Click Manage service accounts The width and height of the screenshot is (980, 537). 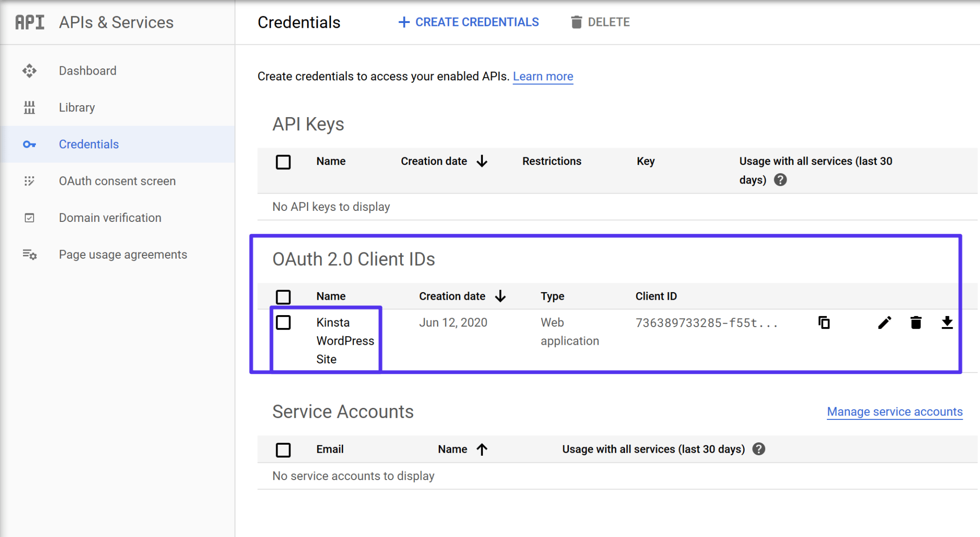894,412
